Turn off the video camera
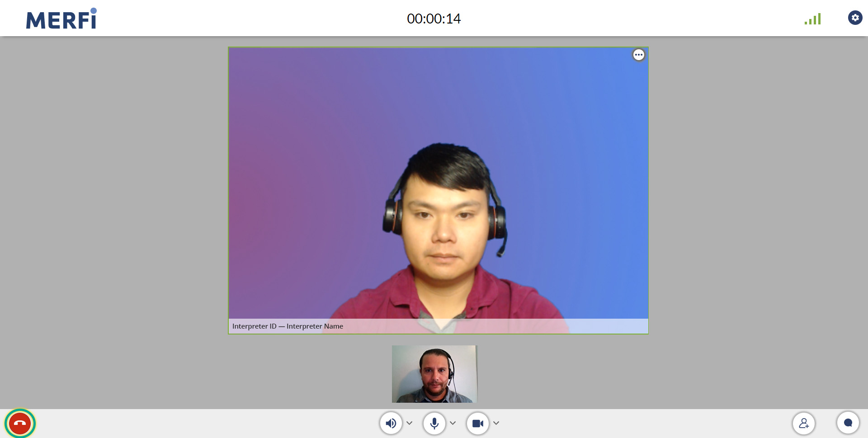This screenshot has width=868, height=438. click(x=477, y=424)
